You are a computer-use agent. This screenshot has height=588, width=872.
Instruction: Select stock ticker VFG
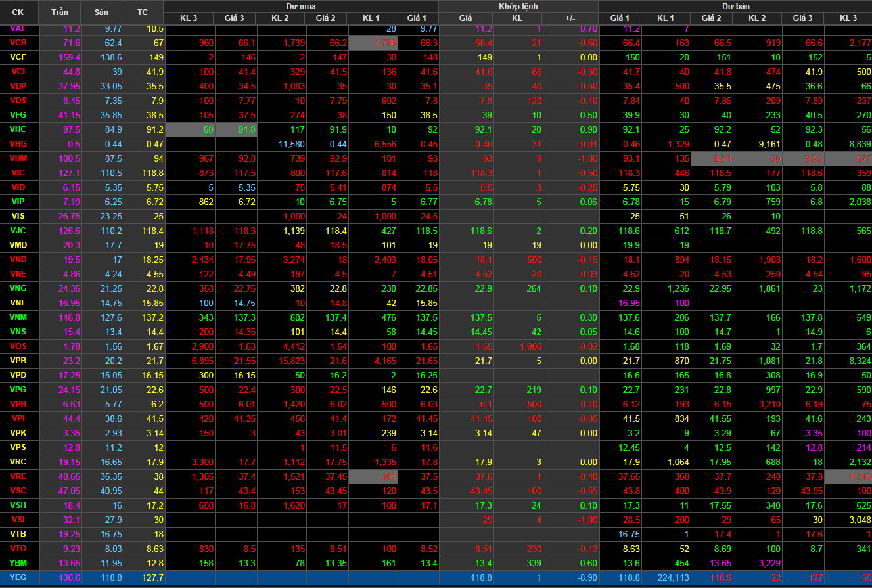pyautogui.click(x=18, y=115)
